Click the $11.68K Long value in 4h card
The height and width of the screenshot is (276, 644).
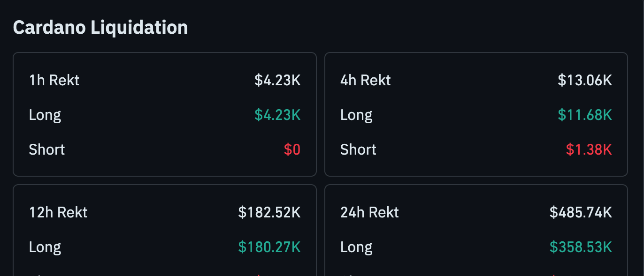pyautogui.click(x=584, y=115)
